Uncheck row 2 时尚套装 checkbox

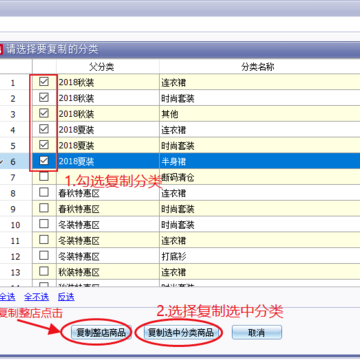tap(44, 97)
